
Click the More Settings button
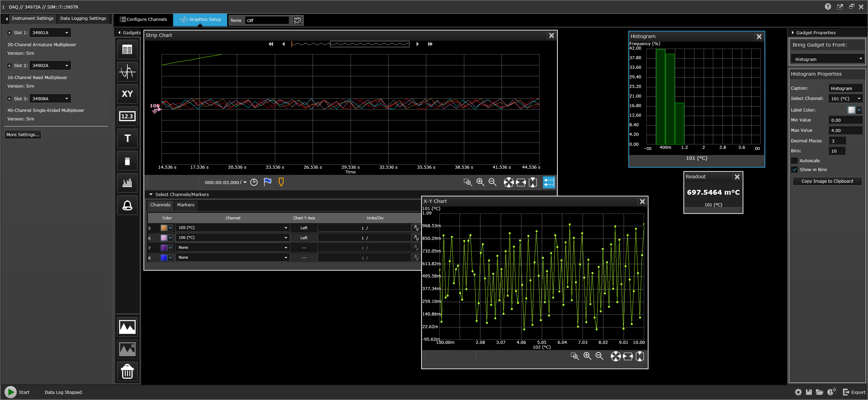click(x=23, y=134)
